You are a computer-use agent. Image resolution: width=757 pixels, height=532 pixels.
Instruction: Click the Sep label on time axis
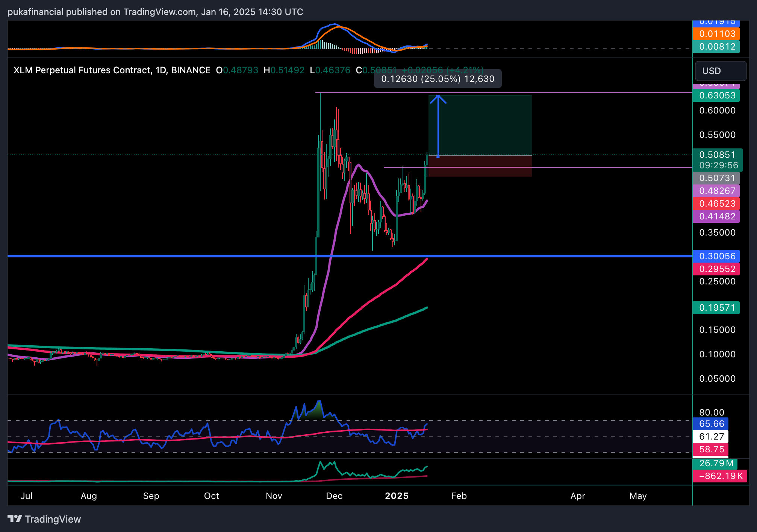[x=151, y=496]
